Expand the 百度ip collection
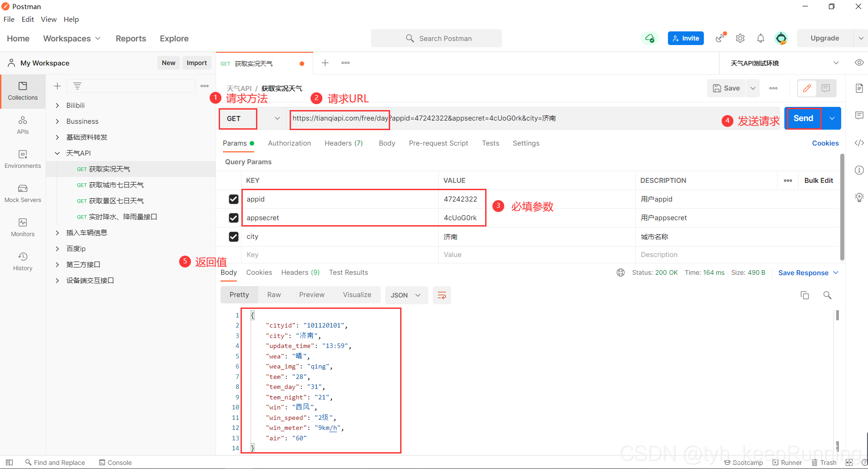This screenshot has width=868, height=469. pyautogui.click(x=57, y=249)
